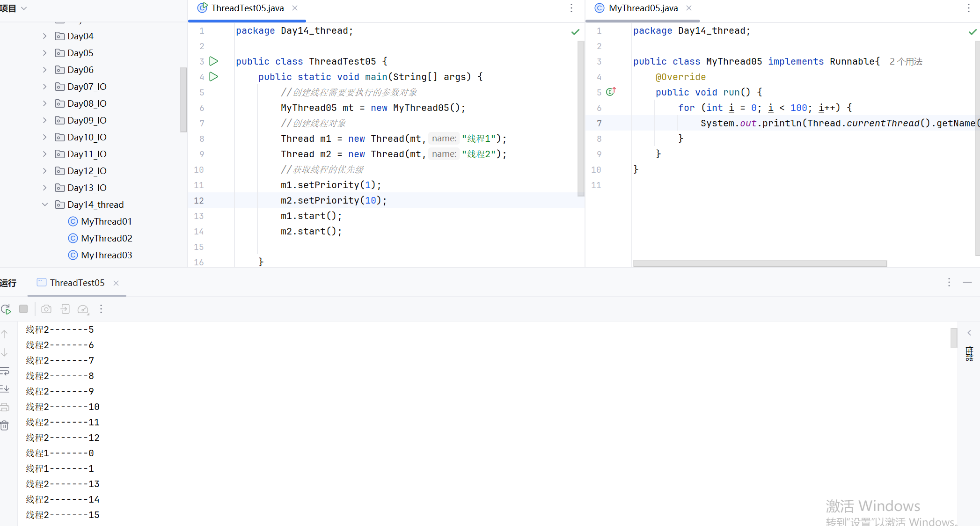
Task: Hide the Run tool window
Action: click(x=967, y=282)
